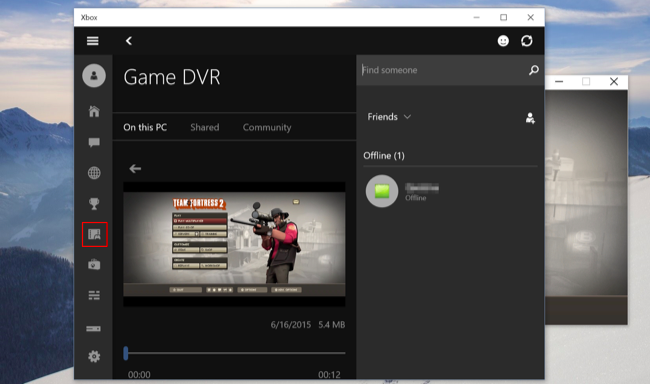The height and width of the screenshot is (384, 650).
Task: Switch to the Community tab
Action: click(267, 128)
